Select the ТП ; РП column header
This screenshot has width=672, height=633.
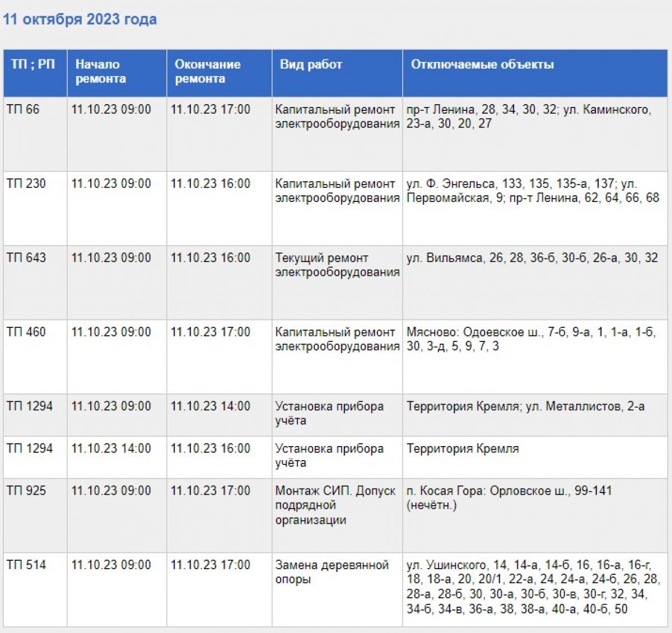coord(35,73)
